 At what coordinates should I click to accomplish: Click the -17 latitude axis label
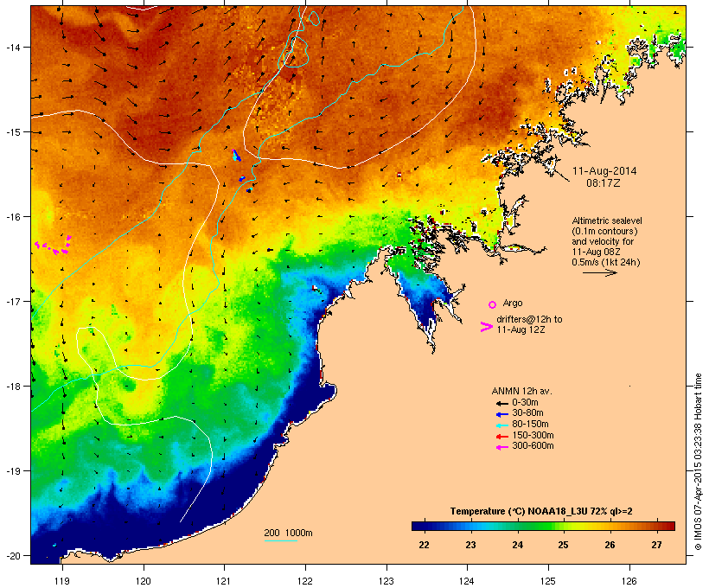click(12, 301)
